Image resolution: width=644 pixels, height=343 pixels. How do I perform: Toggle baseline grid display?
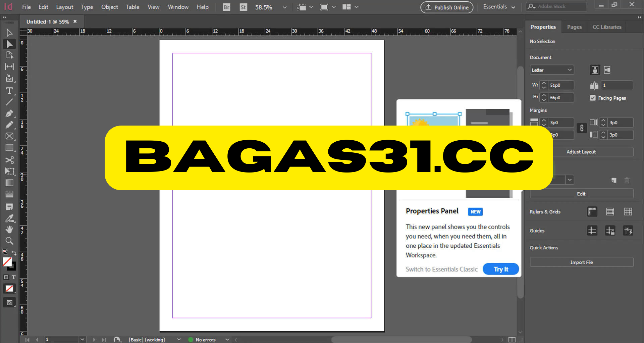[610, 211]
